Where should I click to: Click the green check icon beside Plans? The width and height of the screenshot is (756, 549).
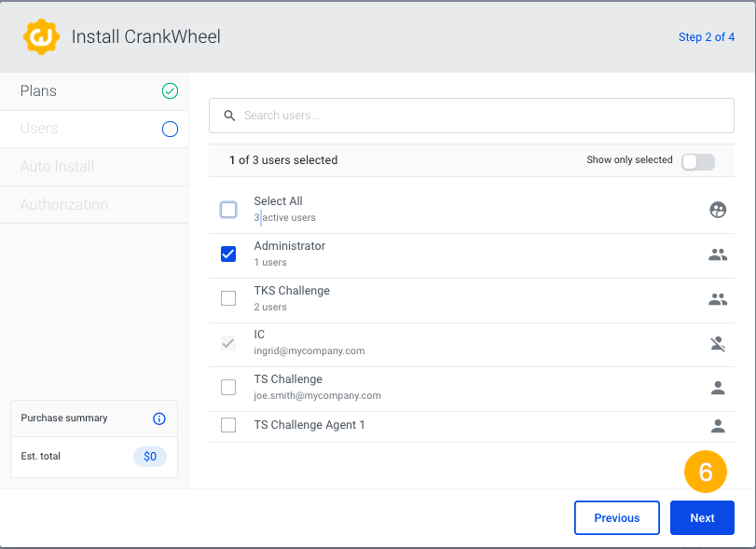pos(170,91)
